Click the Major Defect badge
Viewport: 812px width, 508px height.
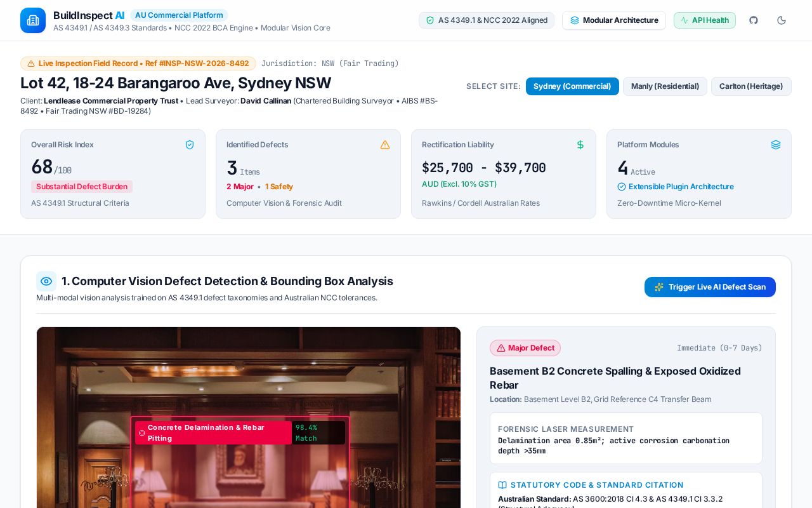pos(525,348)
